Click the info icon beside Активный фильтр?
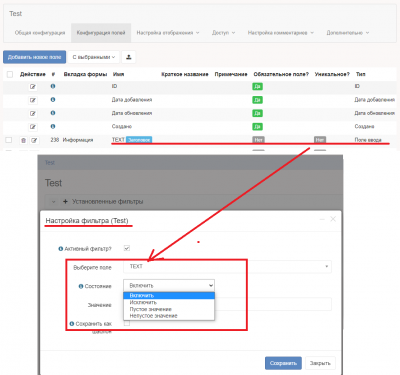Viewport: 400px width, 375px height. 61,249
